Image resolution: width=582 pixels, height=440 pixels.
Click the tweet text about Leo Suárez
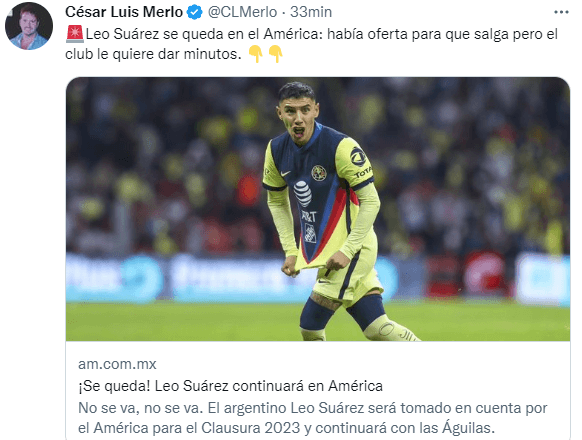311,44
